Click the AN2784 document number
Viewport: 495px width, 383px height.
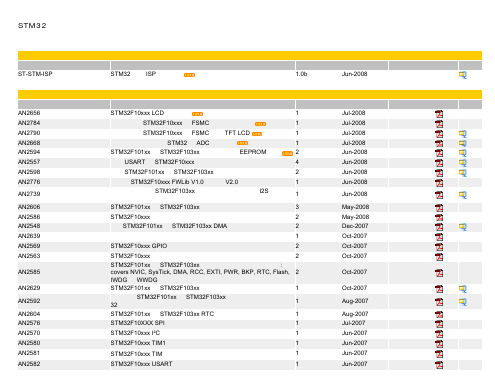29,123
